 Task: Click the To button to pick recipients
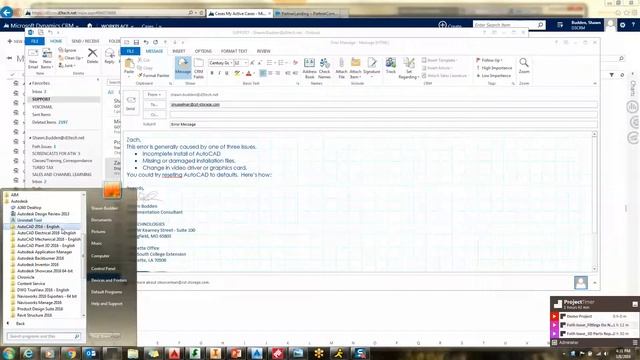[154, 104]
